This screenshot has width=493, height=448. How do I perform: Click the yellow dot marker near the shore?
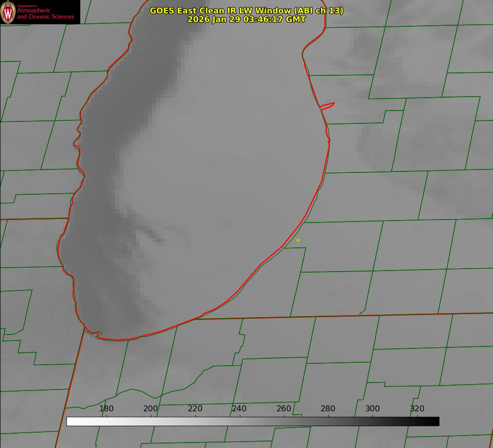pos(298,240)
